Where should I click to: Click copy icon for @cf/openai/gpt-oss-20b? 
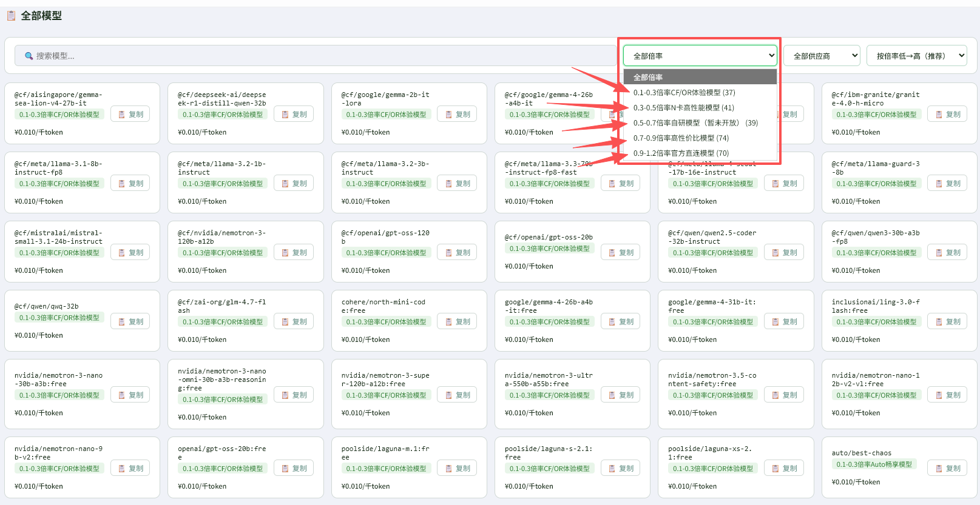[612, 253]
